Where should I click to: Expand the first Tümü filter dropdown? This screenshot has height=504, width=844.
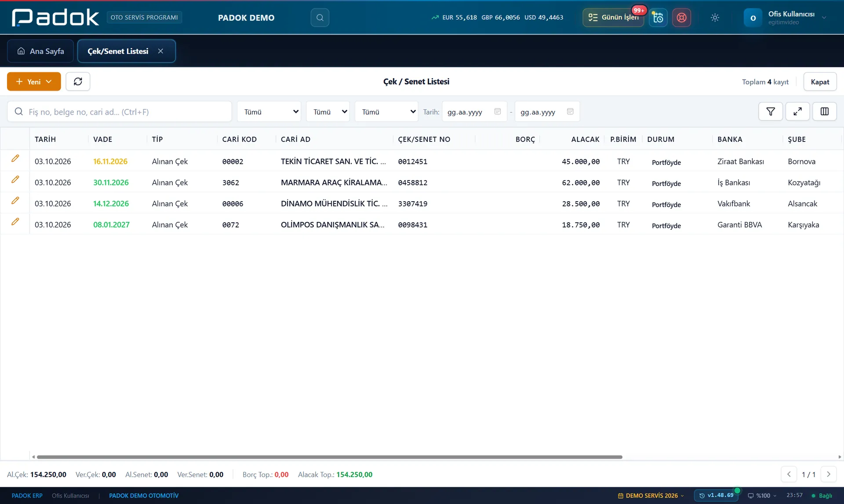[269, 112]
